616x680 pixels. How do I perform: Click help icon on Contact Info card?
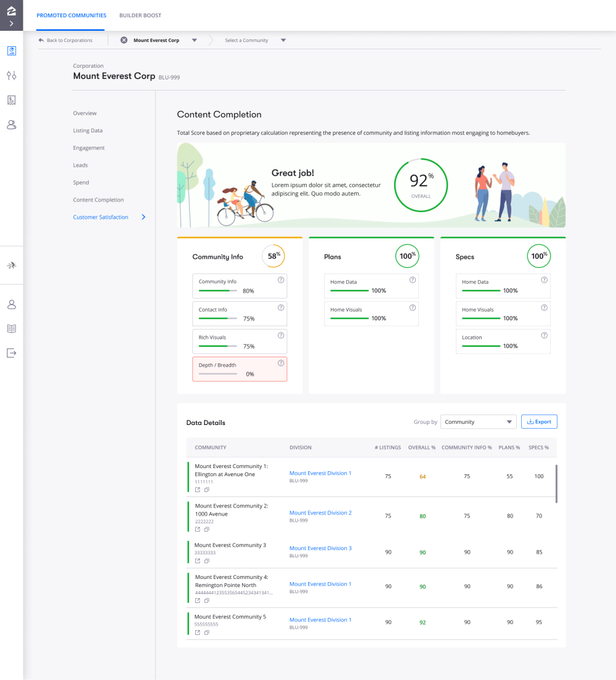point(281,307)
